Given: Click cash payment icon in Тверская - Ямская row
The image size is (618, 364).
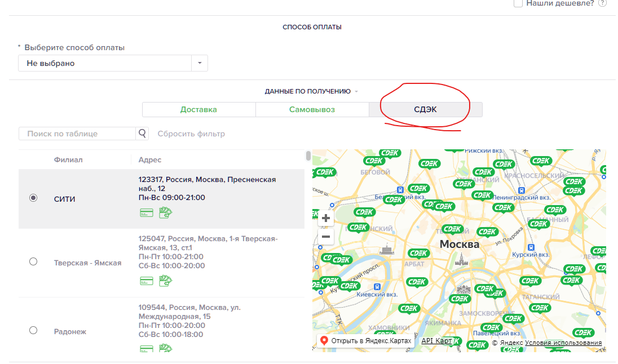Looking at the screenshot, I should tap(166, 281).
